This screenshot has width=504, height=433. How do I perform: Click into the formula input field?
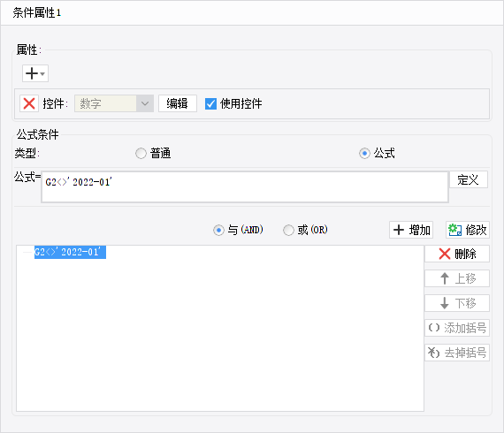[x=245, y=187]
